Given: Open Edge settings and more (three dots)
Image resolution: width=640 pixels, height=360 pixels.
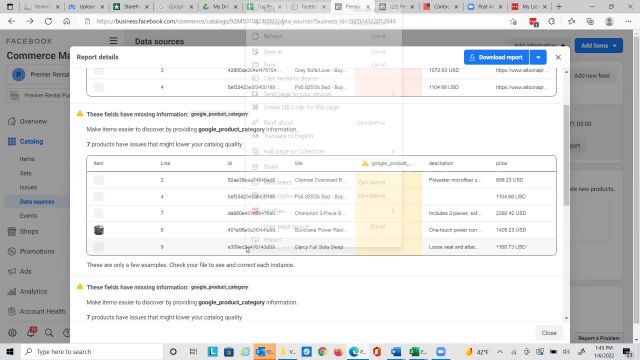Looking at the screenshot, I should pos(628,21).
